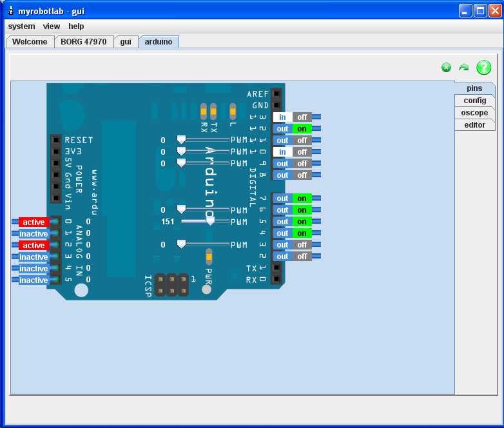The image size is (504, 428).
Task: Change pin 10 from in mode
Action: 282,151
